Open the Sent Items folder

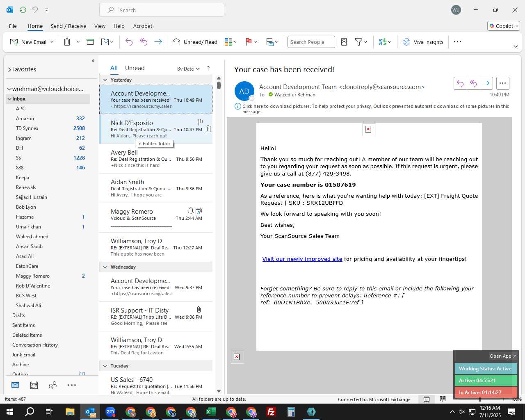(23, 325)
